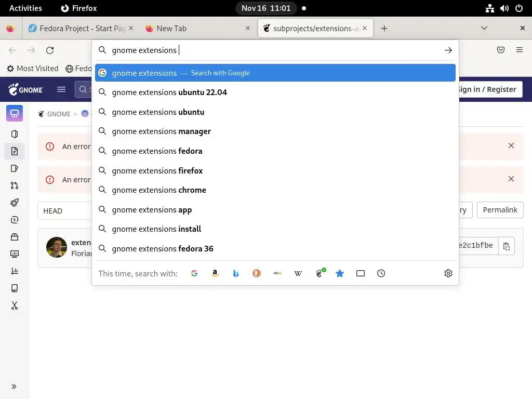
Task: Open the CI/CD rocket icon in the sidebar
Action: click(x=15, y=203)
